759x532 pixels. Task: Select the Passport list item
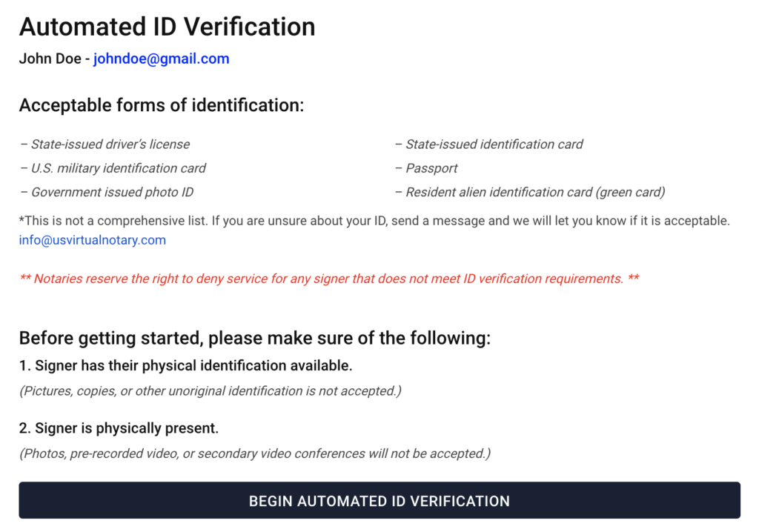(x=431, y=168)
